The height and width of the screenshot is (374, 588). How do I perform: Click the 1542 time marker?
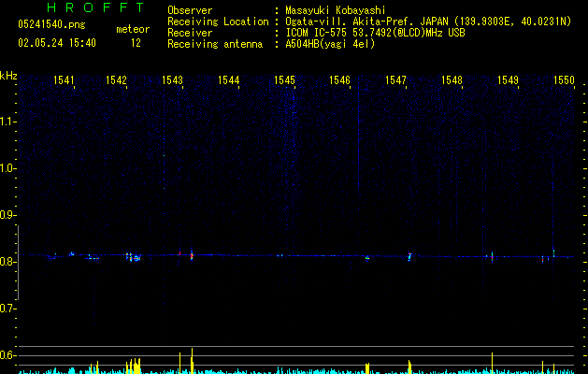point(116,80)
